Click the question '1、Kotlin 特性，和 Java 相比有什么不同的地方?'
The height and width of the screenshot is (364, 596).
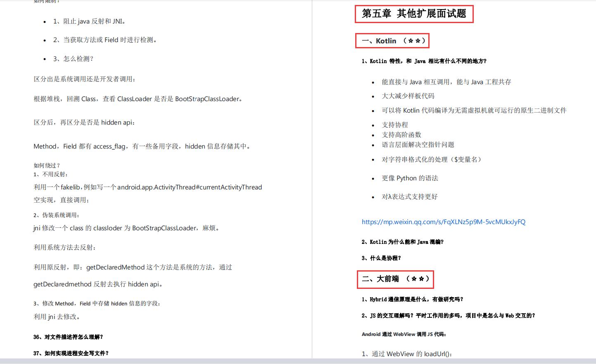click(x=424, y=61)
